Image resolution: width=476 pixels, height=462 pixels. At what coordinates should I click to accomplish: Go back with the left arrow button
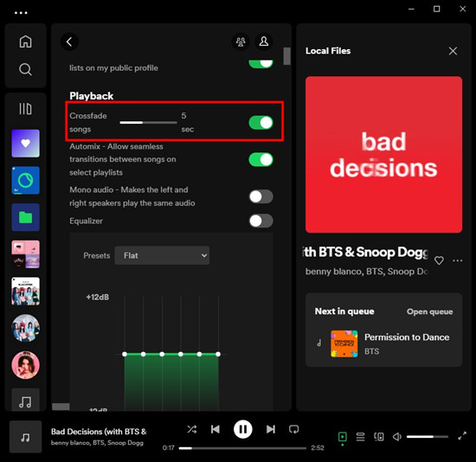point(69,42)
